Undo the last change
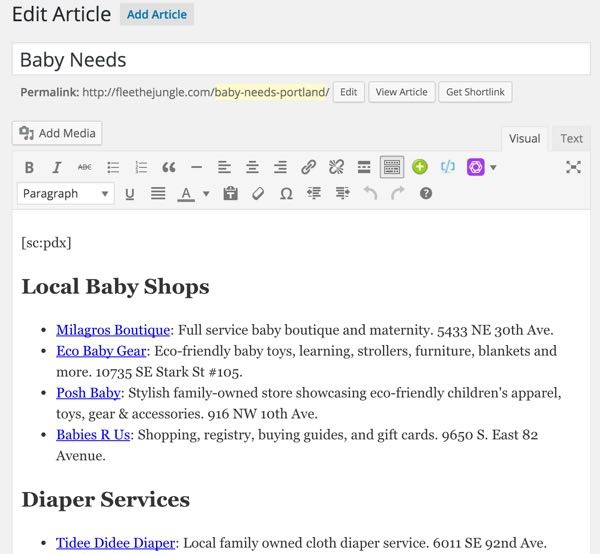600x554 pixels. pyautogui.click(x=370, y=194)
